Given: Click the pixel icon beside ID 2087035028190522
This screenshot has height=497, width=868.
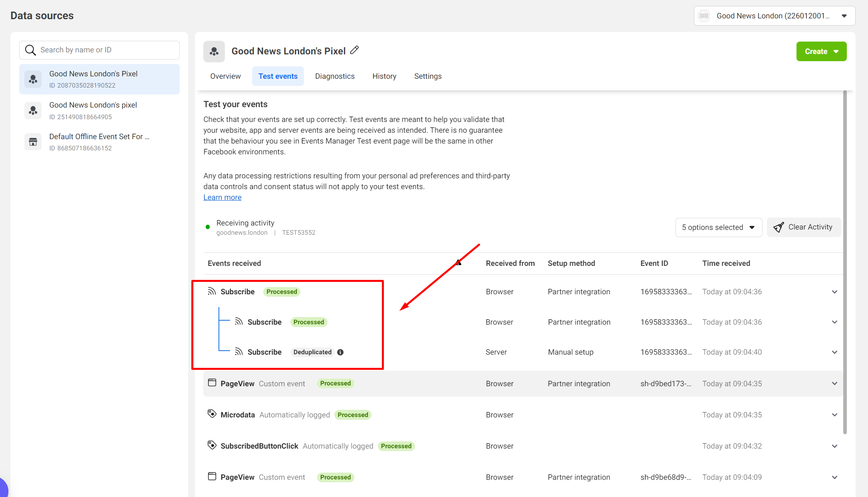Looking at the screenshot, I should 33,79.
